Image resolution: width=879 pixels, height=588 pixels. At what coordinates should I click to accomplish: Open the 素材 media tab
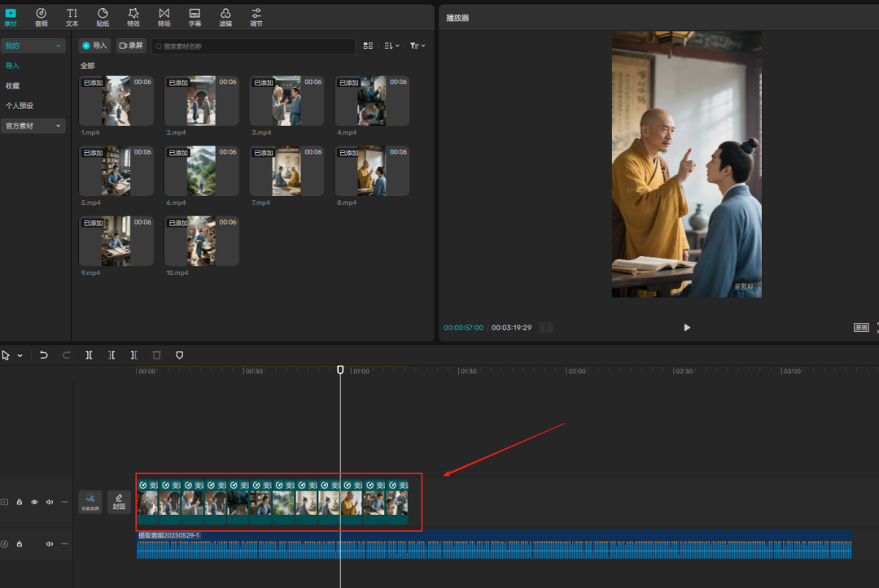coord(11,17)
